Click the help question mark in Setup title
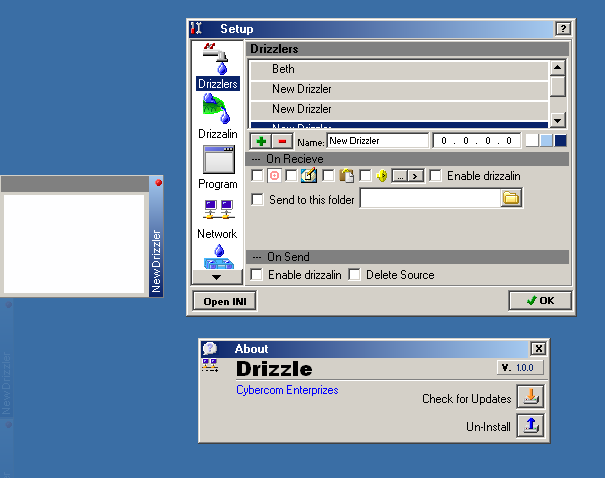Image resolution: width=605 pixels, height=478 pixels. point(563,29)
